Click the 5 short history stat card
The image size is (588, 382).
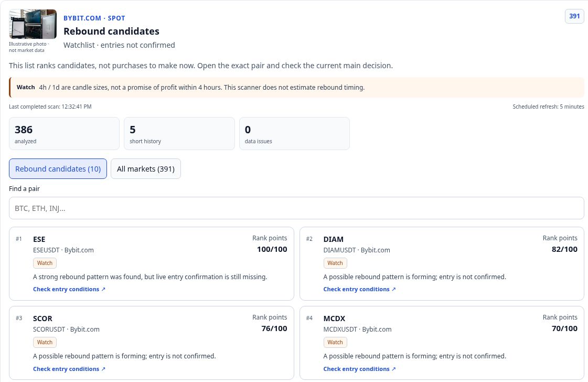click(179, 134)
